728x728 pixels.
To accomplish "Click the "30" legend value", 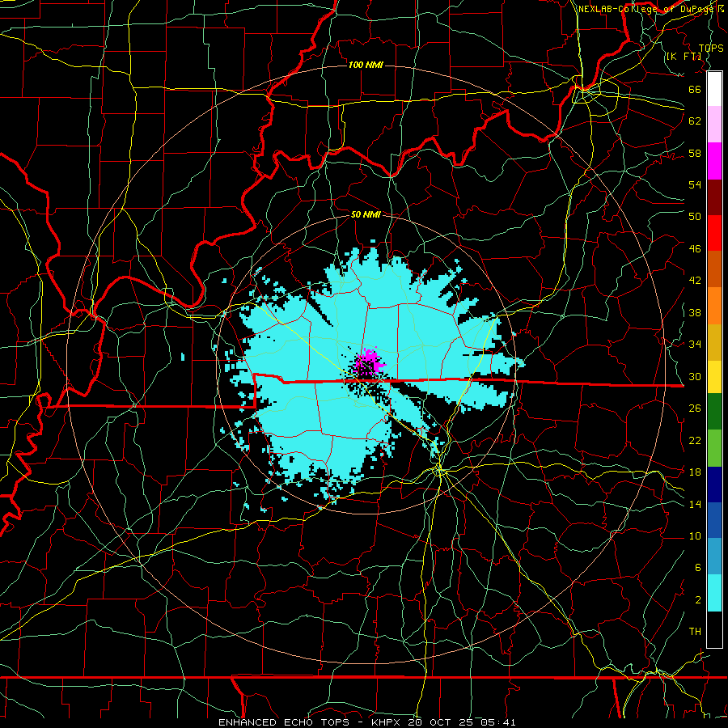I will (x=695, y=376).
